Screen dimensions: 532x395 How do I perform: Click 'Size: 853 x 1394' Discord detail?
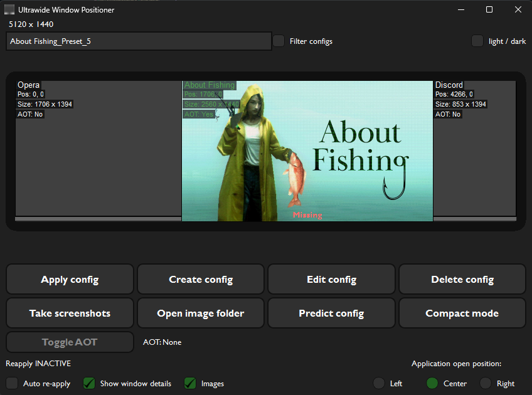[460, 104]
